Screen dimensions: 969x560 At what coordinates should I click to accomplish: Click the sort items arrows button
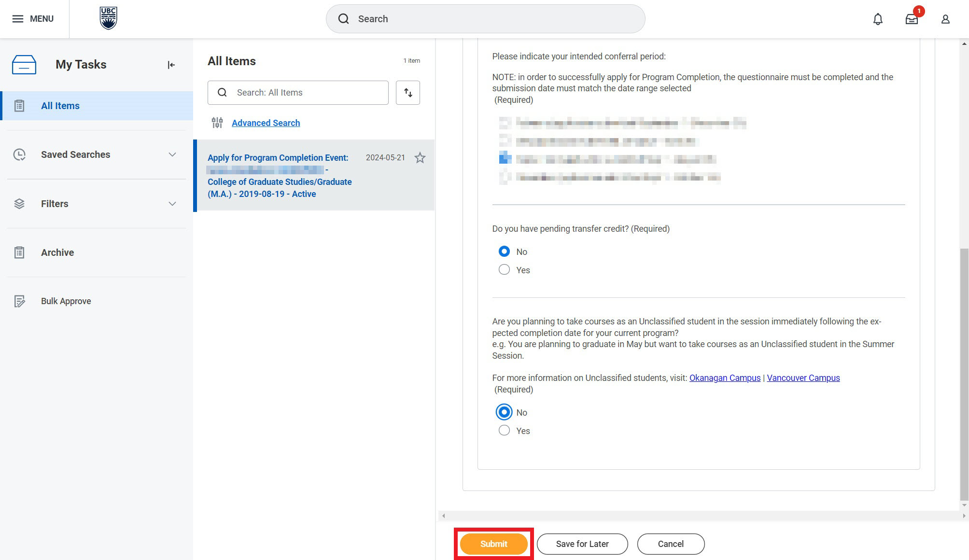[407, 92]
